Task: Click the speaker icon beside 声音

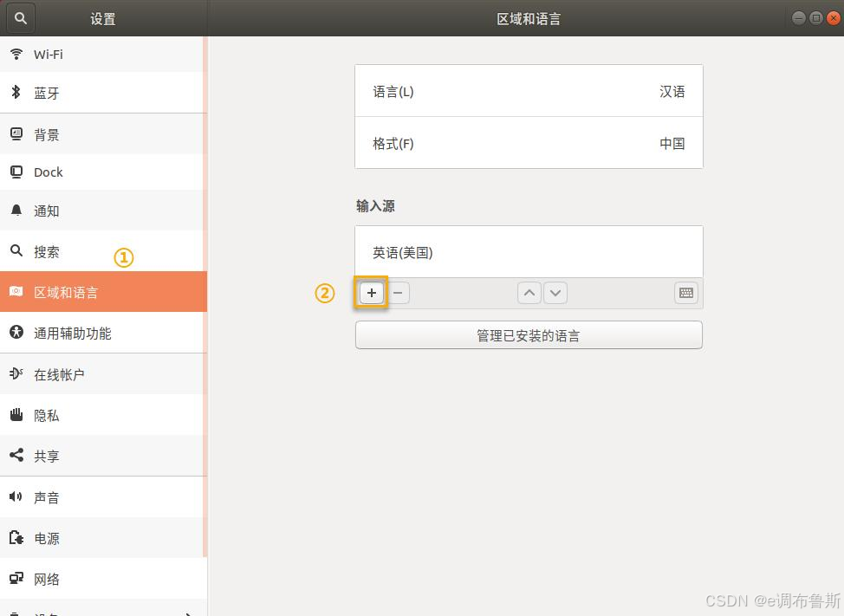Action: pyautogui.click(x=16, y=496)
